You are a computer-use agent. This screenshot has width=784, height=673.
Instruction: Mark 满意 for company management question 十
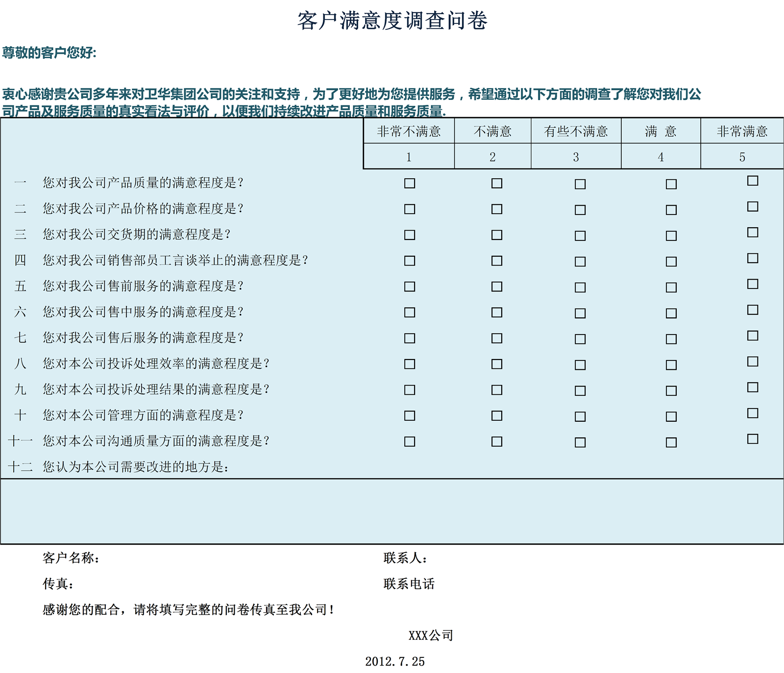[671, 417]
